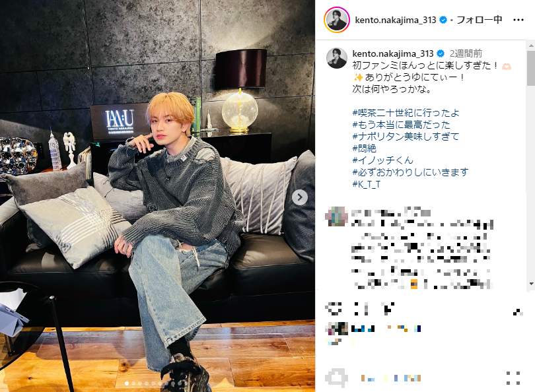The width and height of the screenshot is (535, 392).
Task: Open hashtag #悶絶
Action: coord(364,148)
